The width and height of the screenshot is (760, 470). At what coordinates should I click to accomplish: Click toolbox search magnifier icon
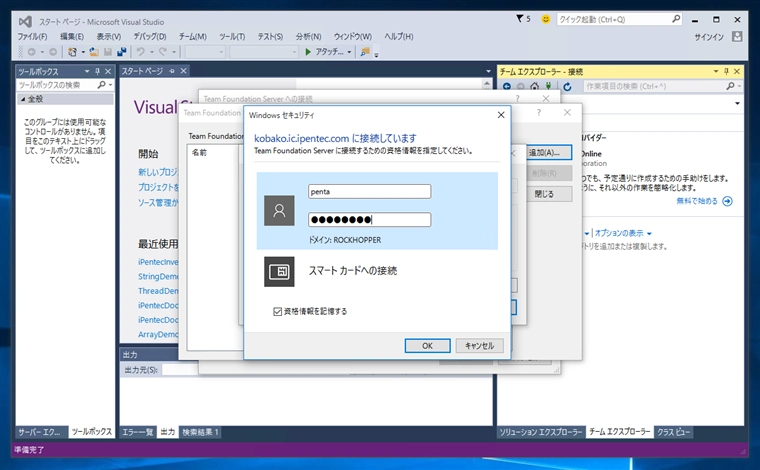101,85
